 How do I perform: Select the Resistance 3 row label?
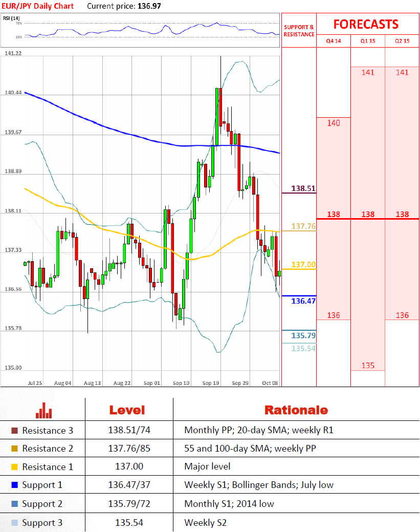[48, 431]
